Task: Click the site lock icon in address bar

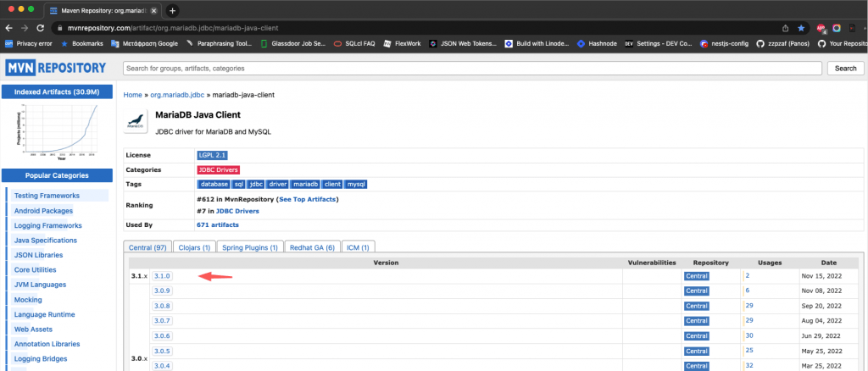Action: point(60,28)
